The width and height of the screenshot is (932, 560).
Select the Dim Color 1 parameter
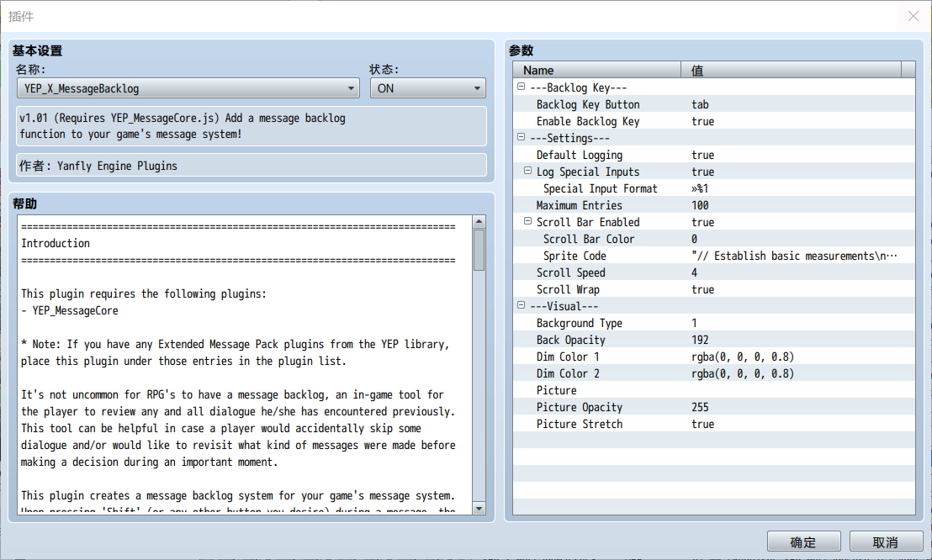714,357
